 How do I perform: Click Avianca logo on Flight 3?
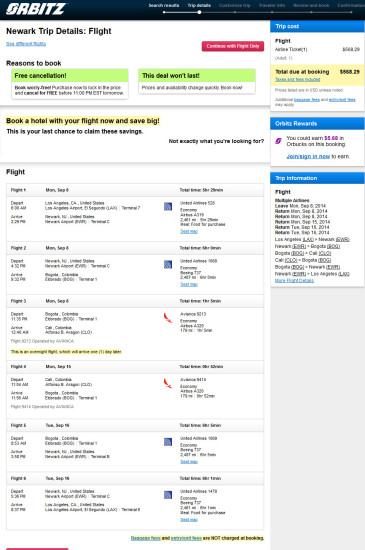pyautogui.click(x=168, y=318)
